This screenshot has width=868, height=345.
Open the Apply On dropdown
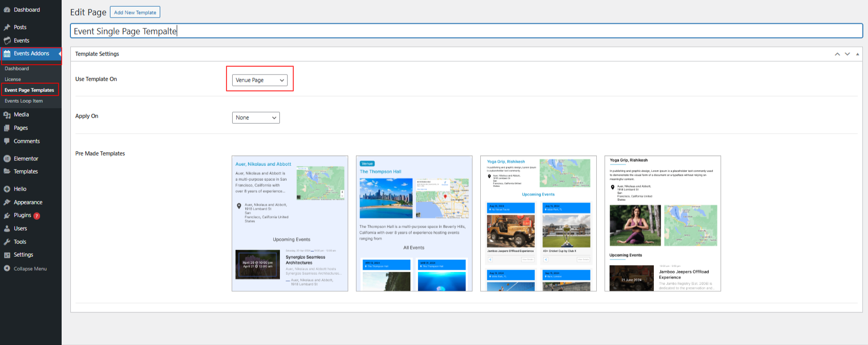[255, 118]
